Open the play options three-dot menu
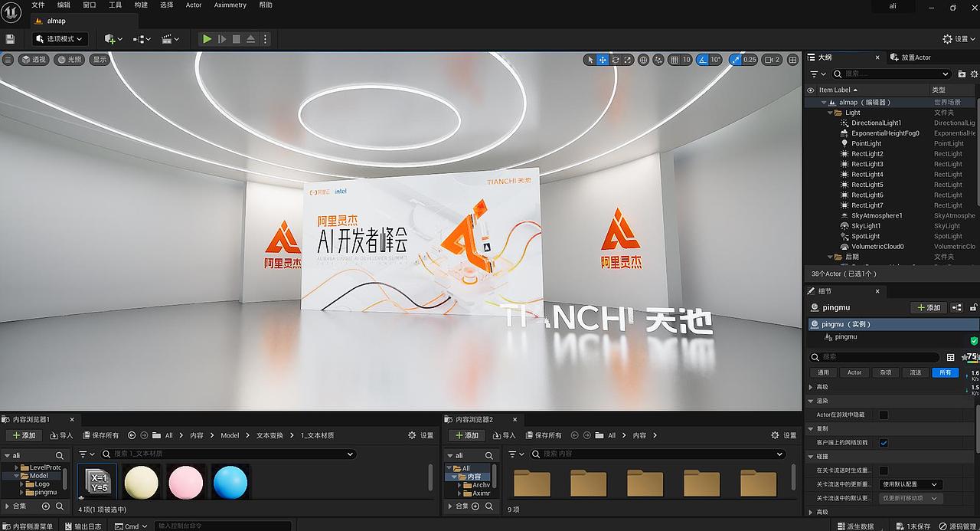 [266, 38]
